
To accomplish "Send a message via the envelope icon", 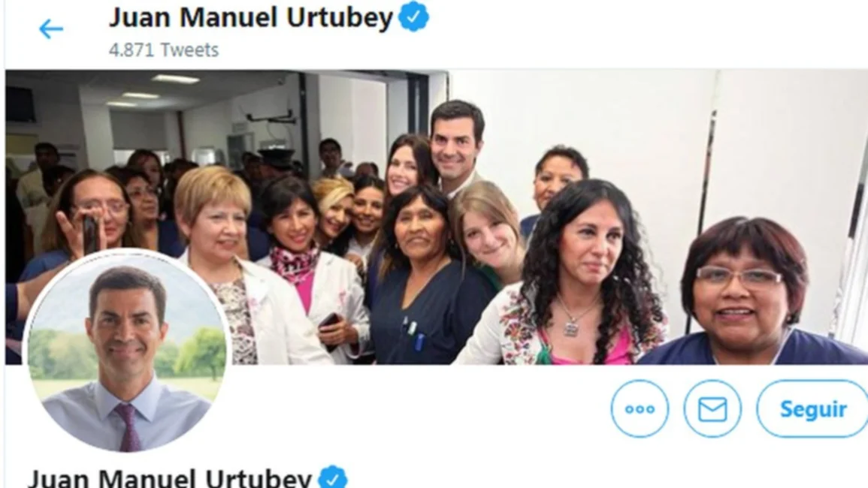I will coord(712,409).
